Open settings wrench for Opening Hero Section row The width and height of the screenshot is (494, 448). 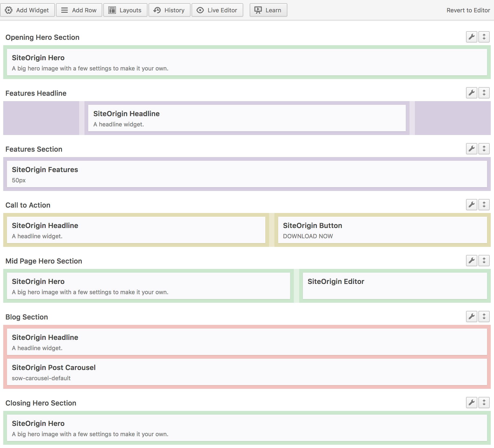pyautogui.click(x=471, y=37)
